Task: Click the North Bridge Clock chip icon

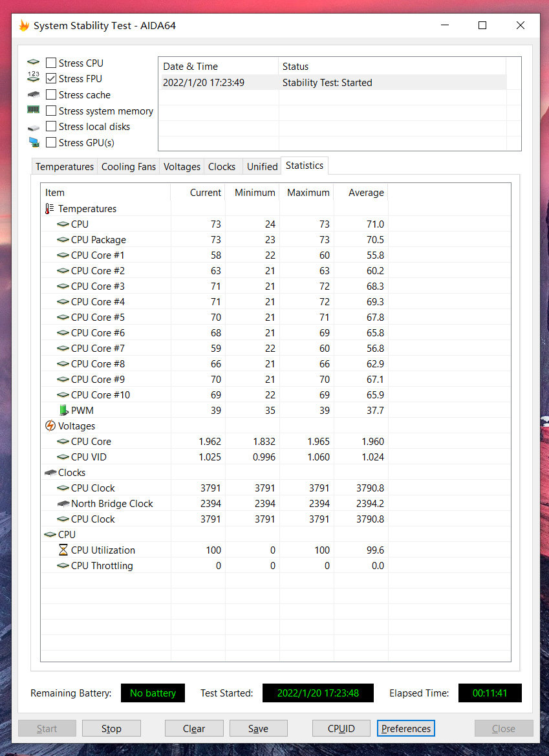Action: tap(63, 504)
